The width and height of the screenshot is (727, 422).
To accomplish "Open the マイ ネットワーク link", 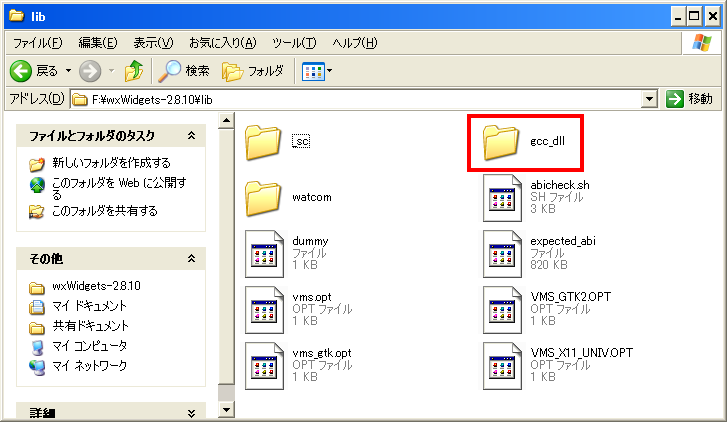I will (x=89, y=366).
